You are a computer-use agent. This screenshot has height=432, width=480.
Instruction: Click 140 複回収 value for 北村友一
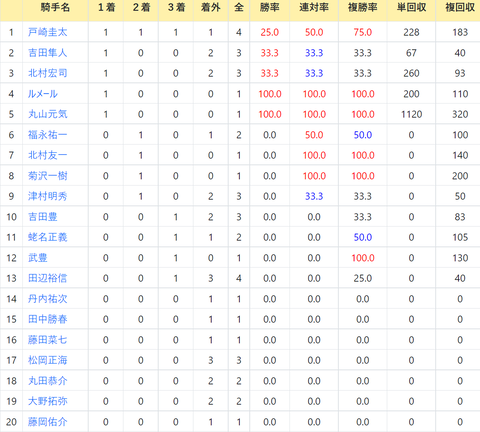pos(460,155)
